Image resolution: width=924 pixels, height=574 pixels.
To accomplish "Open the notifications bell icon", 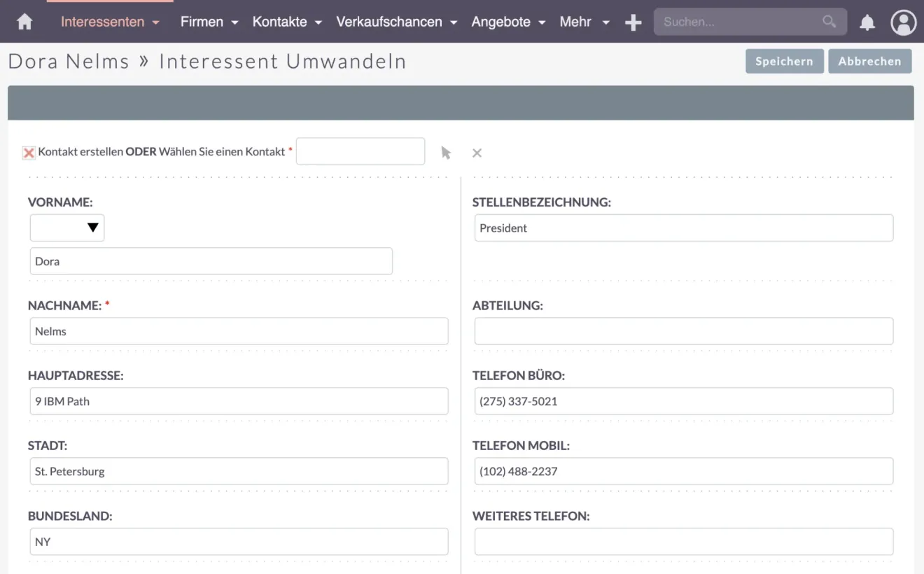I will pos(867,22).
